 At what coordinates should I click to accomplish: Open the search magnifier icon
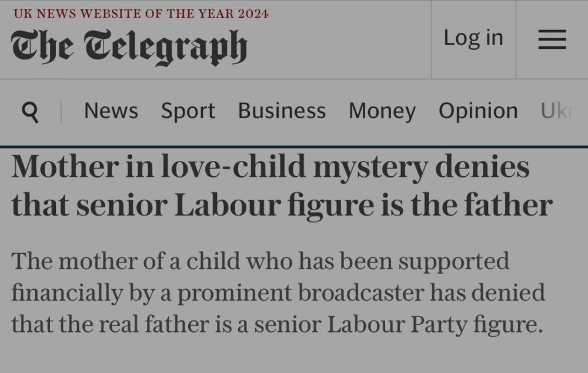pyautogui.click(x=30, y=112)
